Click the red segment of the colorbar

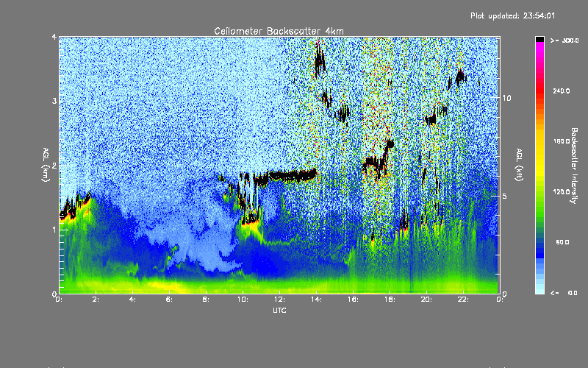pos(539,90)
